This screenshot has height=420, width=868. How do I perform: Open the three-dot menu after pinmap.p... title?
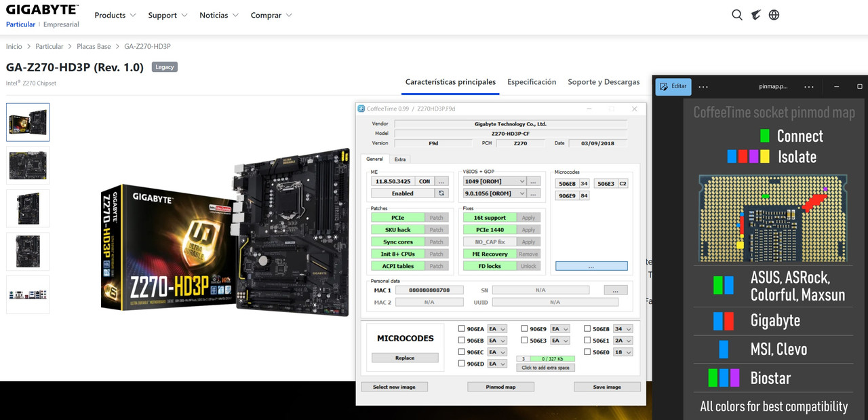[809, 87]
